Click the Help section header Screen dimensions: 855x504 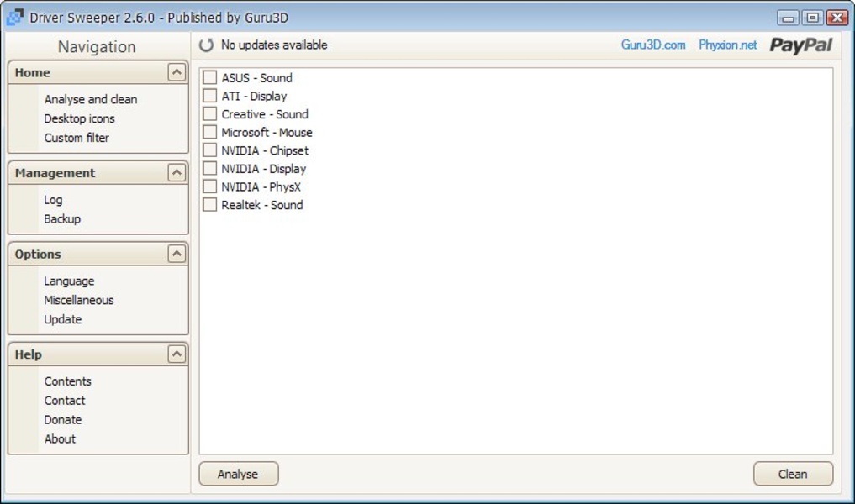click(x=98, y=354)
